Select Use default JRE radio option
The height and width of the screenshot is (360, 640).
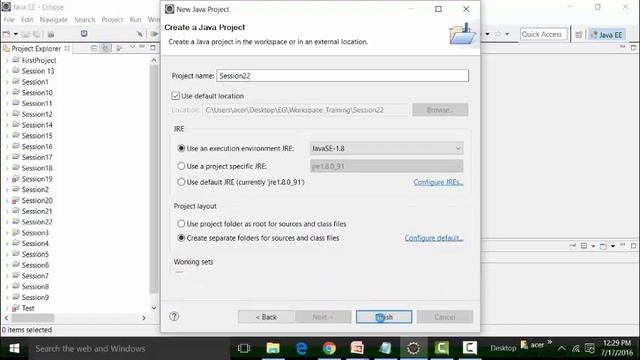pyautogui.click(x=181, y=182)
